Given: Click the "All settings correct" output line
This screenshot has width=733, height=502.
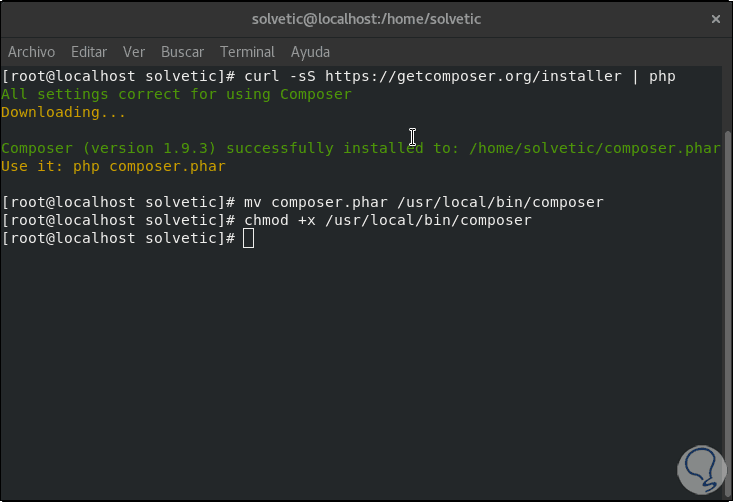Looking at the screenshot, I should point(176,94).
